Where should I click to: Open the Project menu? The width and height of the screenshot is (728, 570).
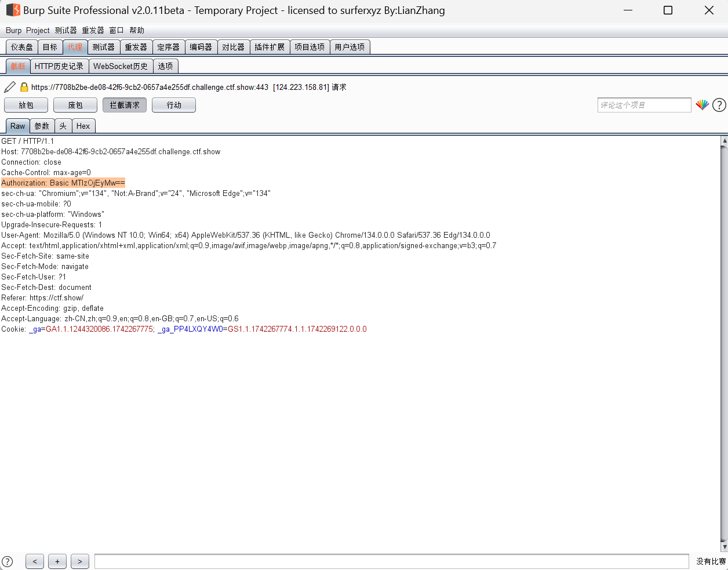pyautogui.click(x=38, y=30)
